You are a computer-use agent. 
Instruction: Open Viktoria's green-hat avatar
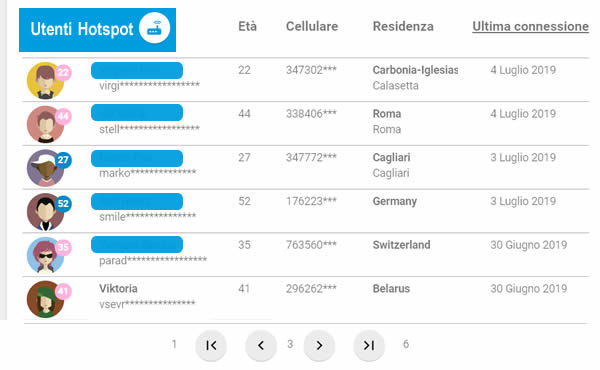[46, 299]
